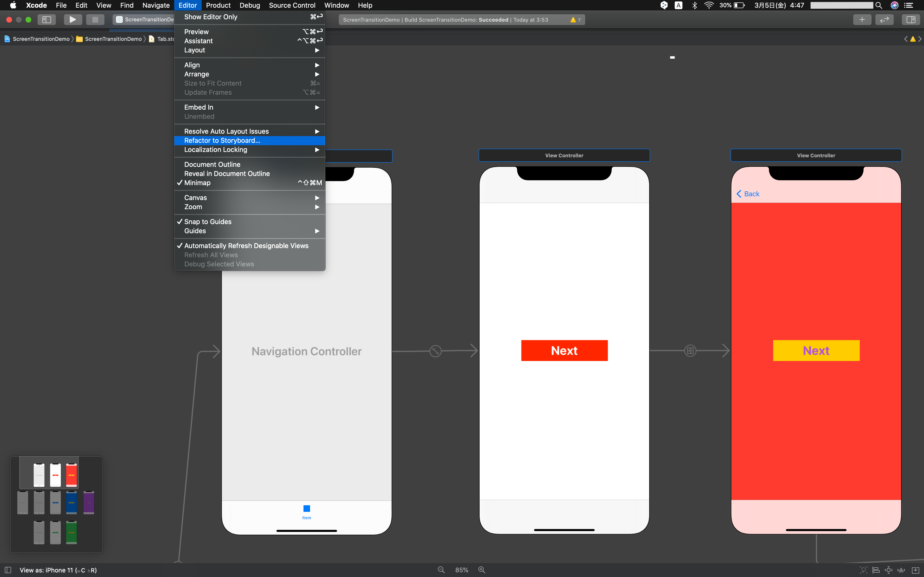Toggle the inspectors panel icon
This screenshot has height=577, width=924.
click(911, 19)
